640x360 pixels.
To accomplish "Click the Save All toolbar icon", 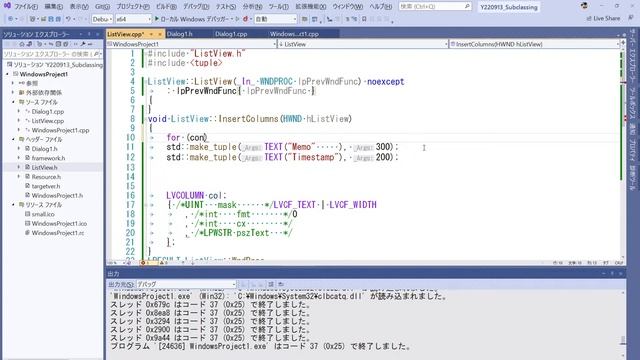I will [x=58, y=19].
